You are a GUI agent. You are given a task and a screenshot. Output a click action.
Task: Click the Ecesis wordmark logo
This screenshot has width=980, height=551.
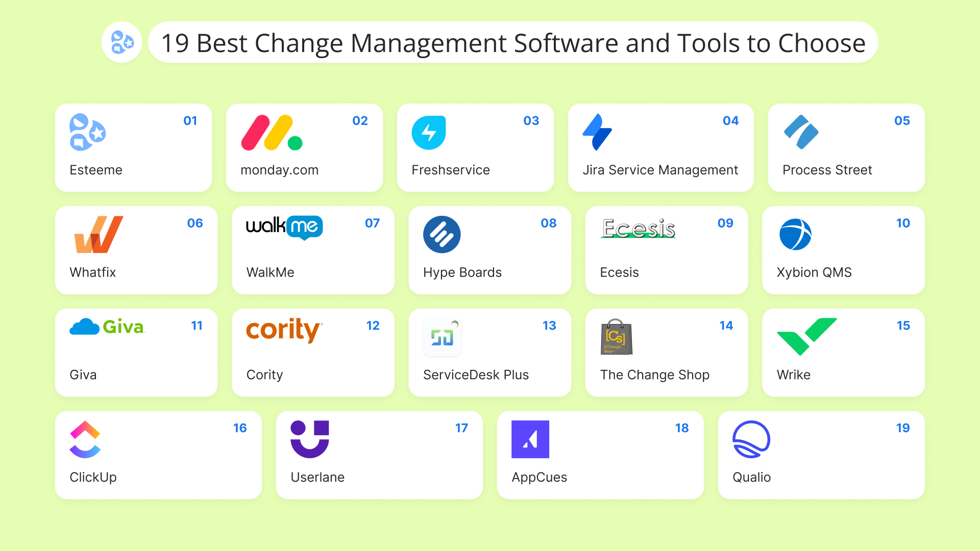638,229
